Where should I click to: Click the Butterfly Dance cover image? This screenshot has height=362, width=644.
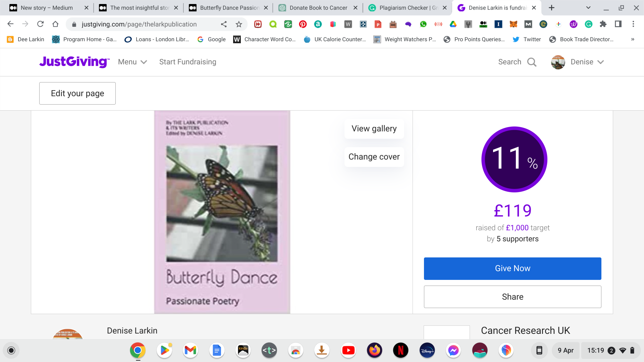click(222, 212)
